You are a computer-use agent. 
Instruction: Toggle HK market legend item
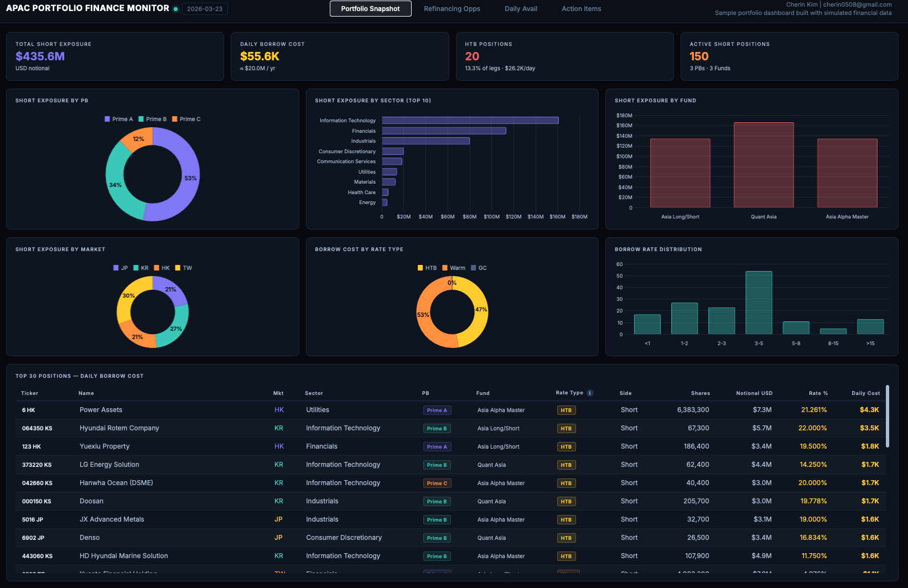tap(162, 268)
